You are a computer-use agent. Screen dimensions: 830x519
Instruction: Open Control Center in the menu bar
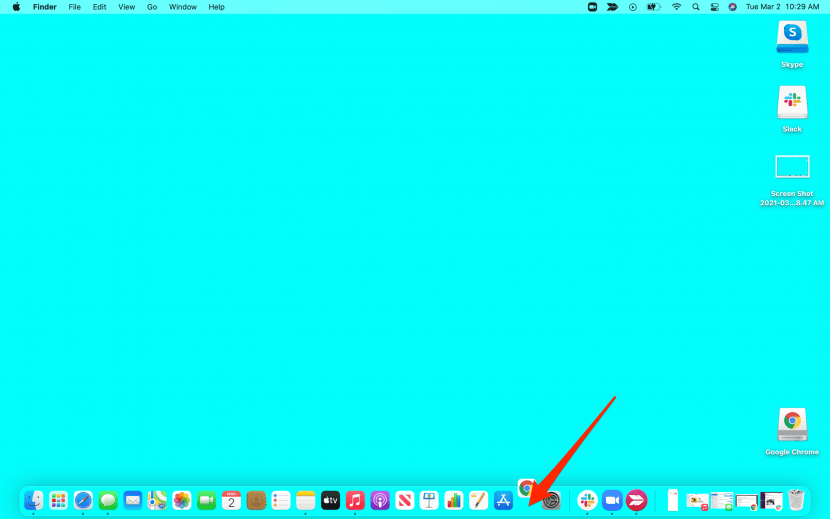pyautogui.click(x=714, y=7)
